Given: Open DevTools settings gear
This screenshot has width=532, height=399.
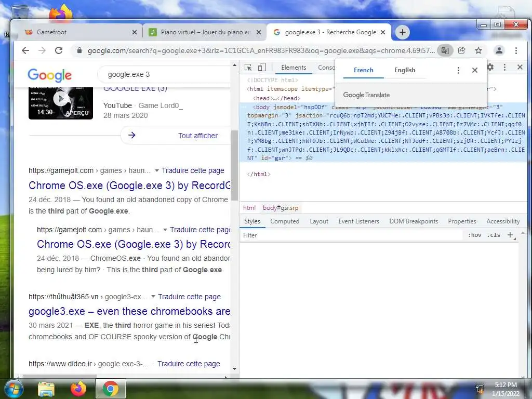Looking at the screenshot, I should tap(490, 67).
